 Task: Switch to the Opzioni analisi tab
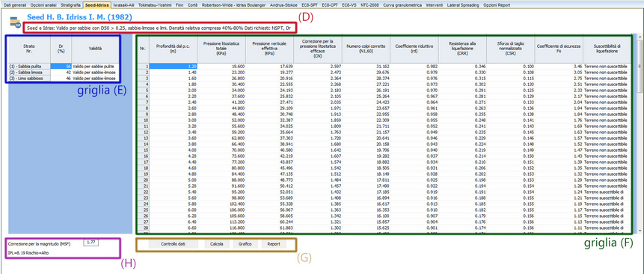click(x=43, y=5)
